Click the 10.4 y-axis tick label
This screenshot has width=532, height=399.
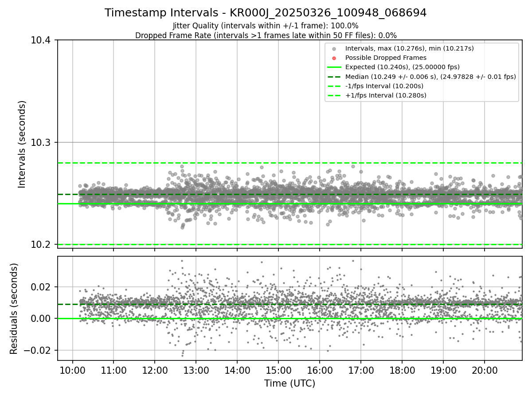(42, 40)
